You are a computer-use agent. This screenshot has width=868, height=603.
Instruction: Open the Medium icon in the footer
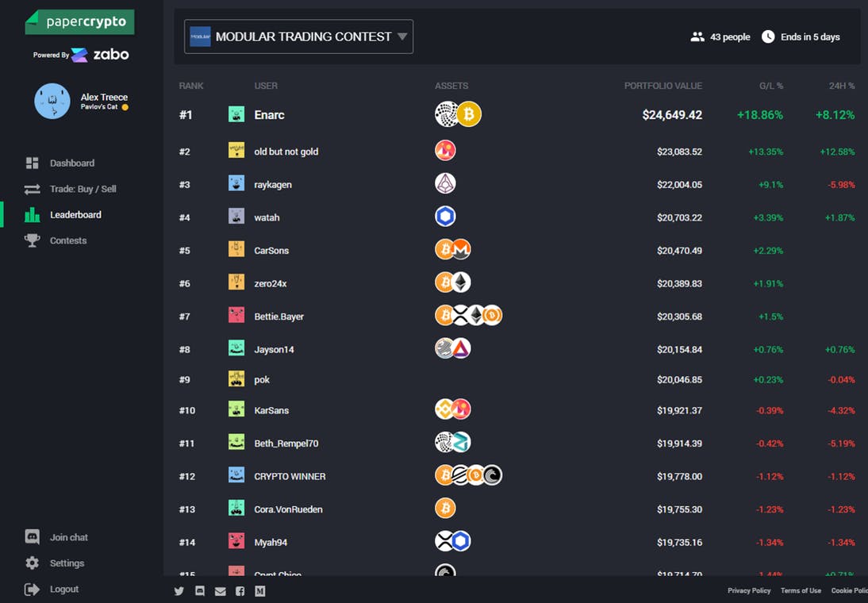tap(259, 591)
